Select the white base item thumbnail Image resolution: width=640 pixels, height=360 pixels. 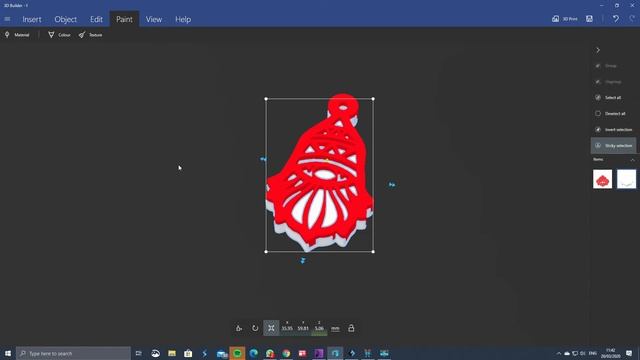point(627,179)
